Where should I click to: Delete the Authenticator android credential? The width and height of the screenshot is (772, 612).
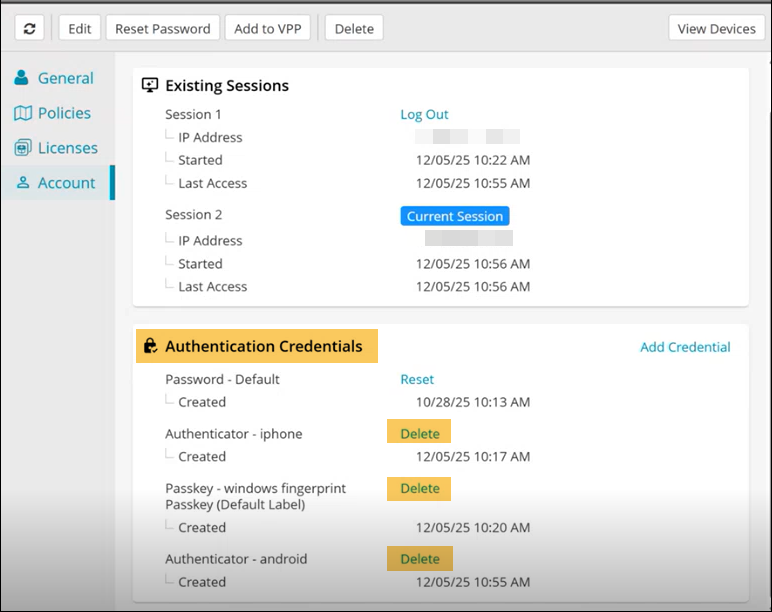(420, 559)
